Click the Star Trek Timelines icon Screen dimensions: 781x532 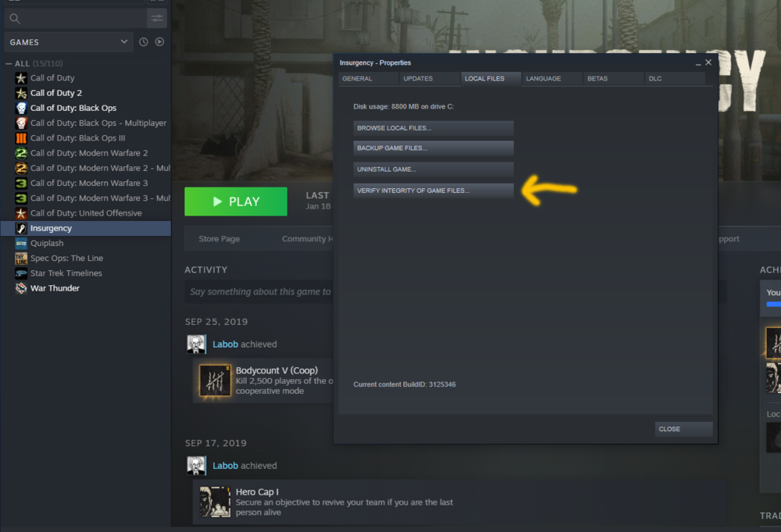point(21,273)
